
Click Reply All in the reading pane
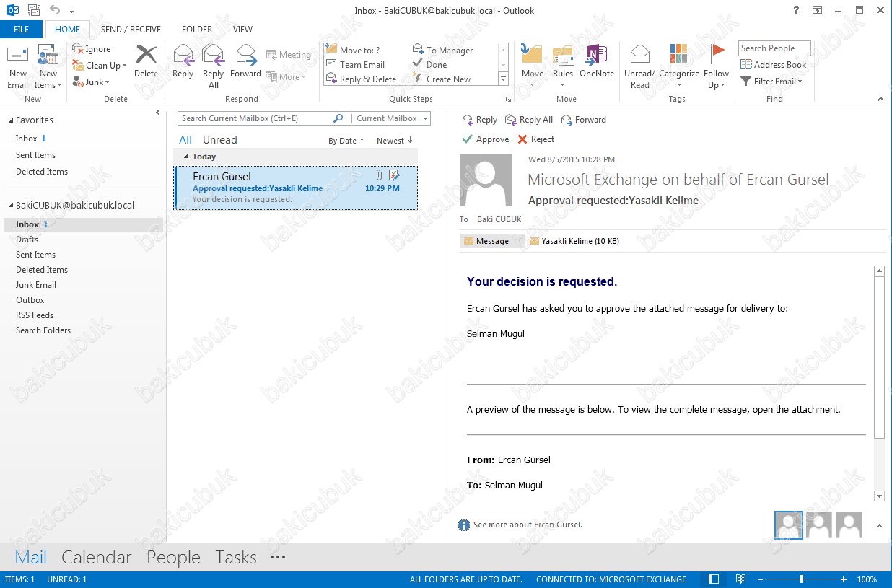(529, 120)
